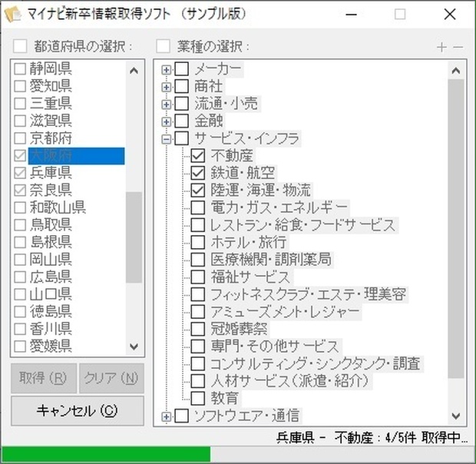
Task: Select コンサルティング・シンクタンク・調査 tree item
Action: pyautogui.click(x=316, y=364)
